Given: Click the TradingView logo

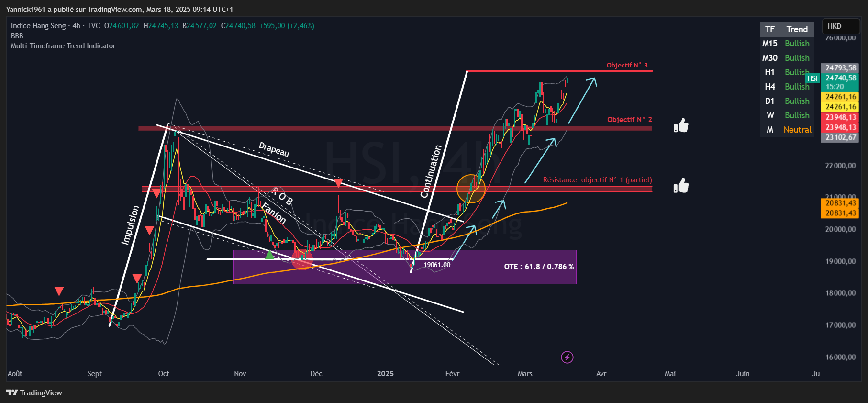Looking at the screenshot, I should (34, 392).
